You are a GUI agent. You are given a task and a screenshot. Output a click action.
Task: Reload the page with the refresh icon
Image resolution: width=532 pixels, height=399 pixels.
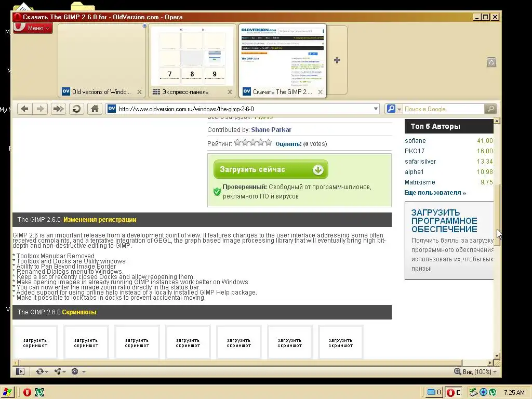(76, 109)
